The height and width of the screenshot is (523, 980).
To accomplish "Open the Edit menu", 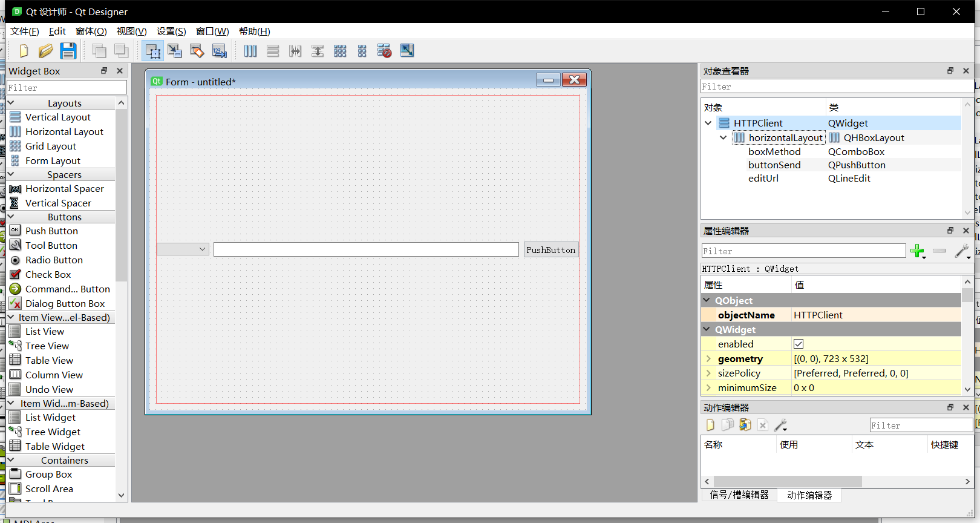I will (57, 31).
